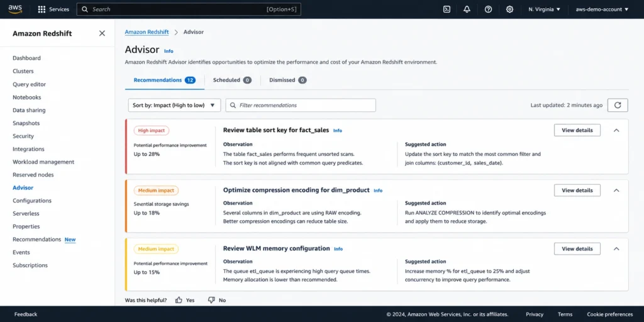
Task: Open the Sort by Impact dropdown
Action: [x=174, y=105]
